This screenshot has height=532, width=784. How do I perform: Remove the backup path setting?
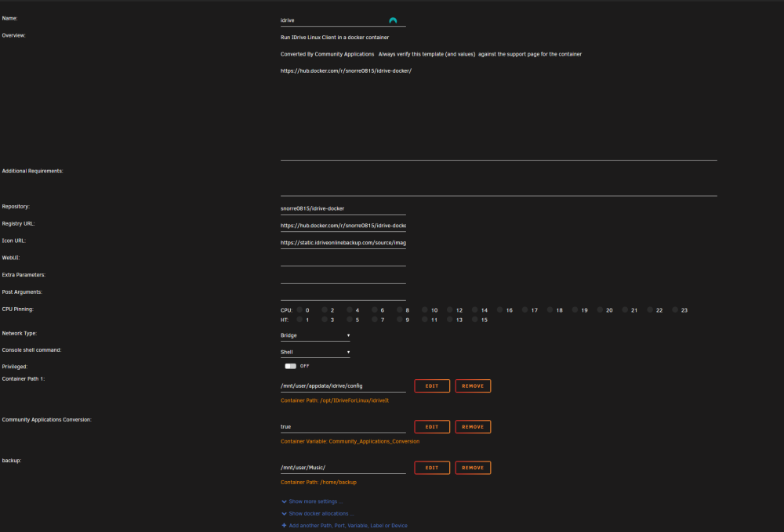(x=473, y=468)
